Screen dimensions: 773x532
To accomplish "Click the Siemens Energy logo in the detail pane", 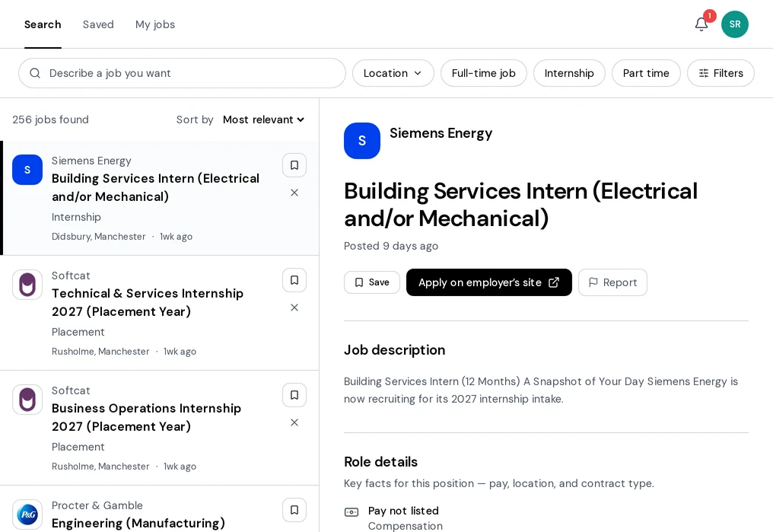I will click(x=362, y=141).
